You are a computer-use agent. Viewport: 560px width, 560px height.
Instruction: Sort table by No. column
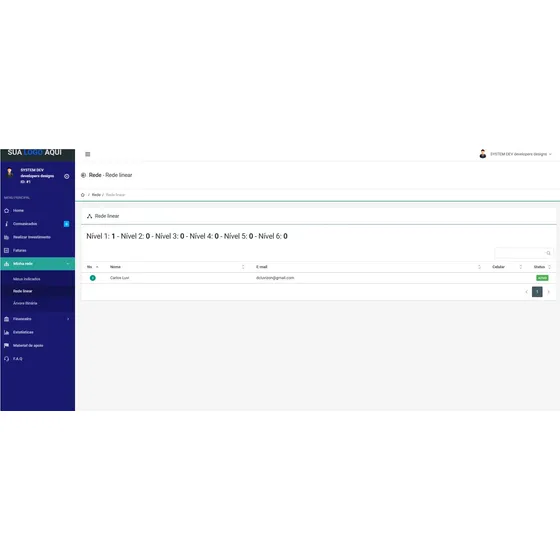point(92,267)
